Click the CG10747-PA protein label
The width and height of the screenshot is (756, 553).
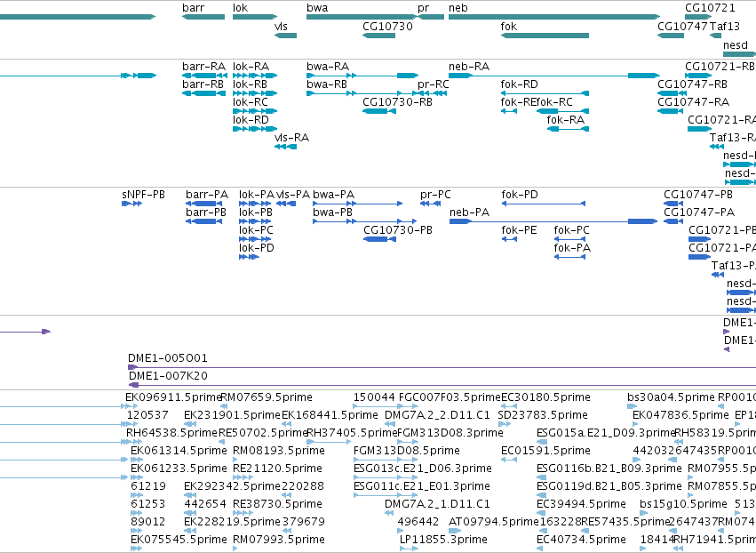[699, 212]
